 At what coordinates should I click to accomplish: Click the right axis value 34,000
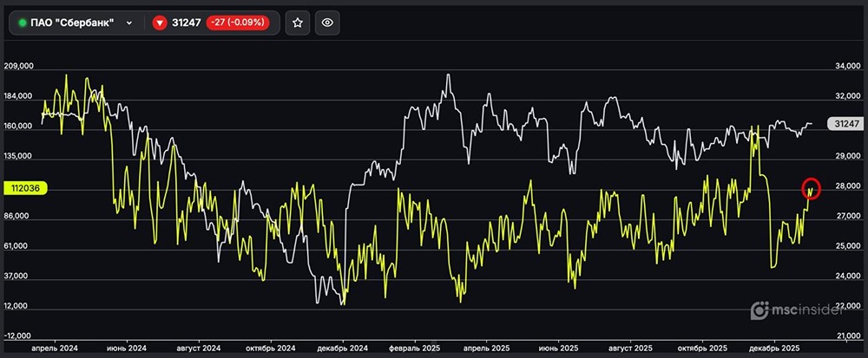tap(847, 66)
